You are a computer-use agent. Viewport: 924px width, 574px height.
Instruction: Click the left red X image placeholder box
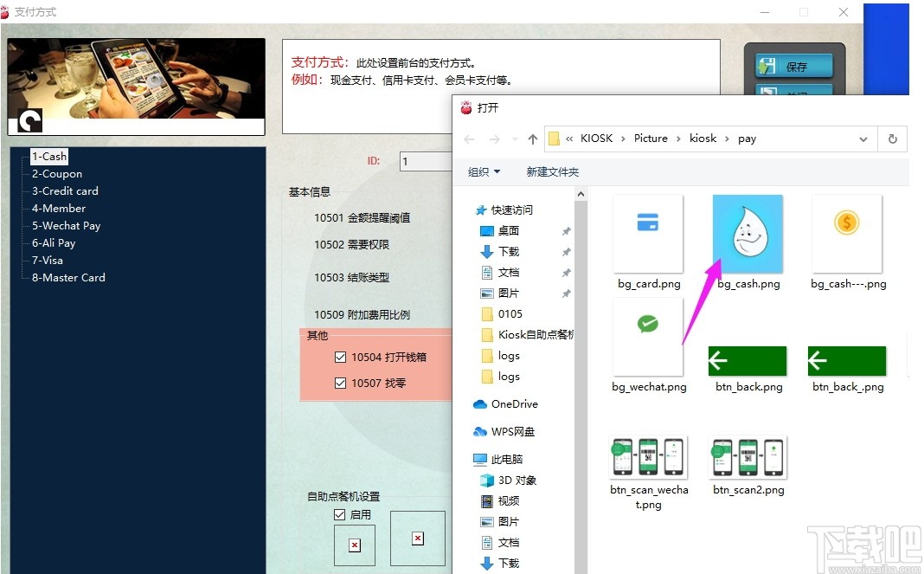click(x=355, y=545)
